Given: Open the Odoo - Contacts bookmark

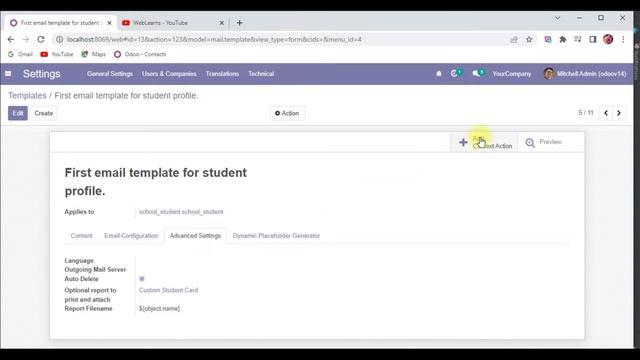Looking at the screenshot, I should coord(140,54).
